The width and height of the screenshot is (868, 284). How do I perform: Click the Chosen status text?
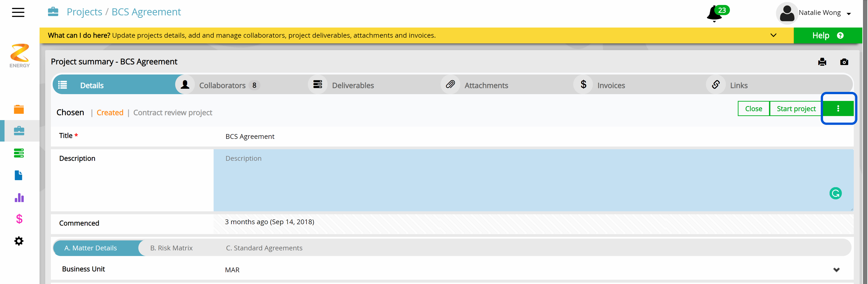click(70, 112)
